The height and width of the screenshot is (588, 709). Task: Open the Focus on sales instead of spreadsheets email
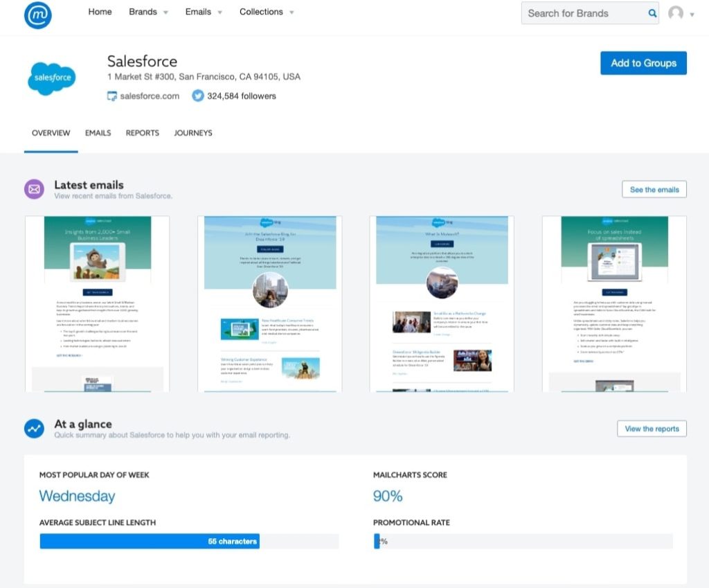(615, 304)
